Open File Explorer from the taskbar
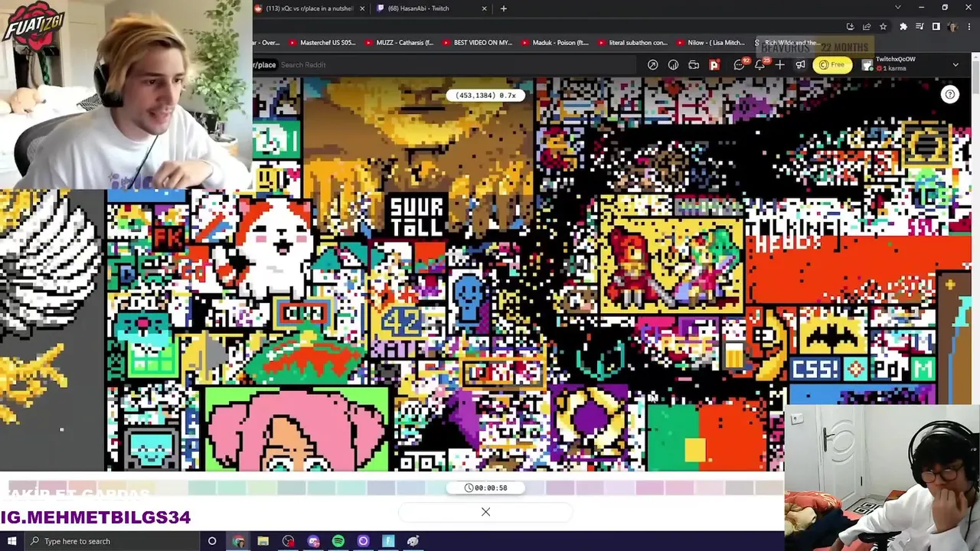Screen dimensions: 980x551 tap(263, 541)
